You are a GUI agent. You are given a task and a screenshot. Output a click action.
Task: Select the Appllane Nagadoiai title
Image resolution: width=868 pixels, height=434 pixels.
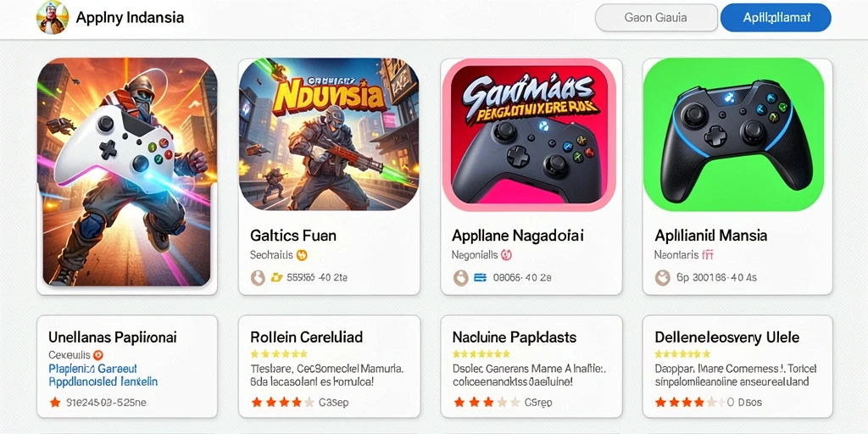pyautogui.click(x=518, y=236)
